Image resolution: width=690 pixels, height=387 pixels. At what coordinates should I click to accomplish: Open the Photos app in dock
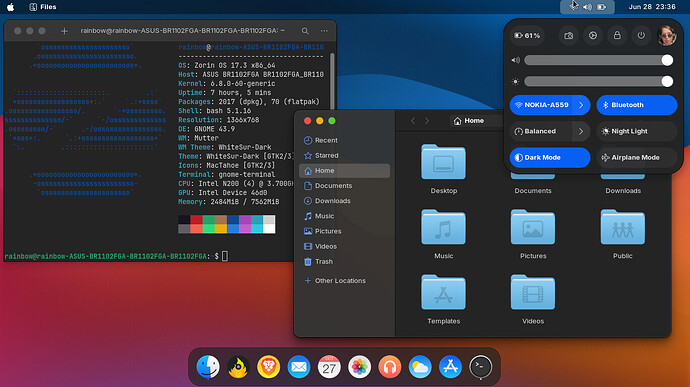[x=360, y=366]
